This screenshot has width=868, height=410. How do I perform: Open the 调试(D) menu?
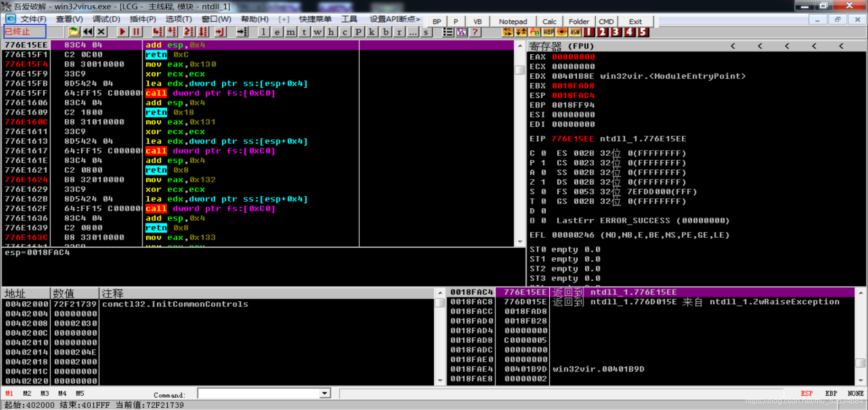pyautogui.click(x=106, y=19)
